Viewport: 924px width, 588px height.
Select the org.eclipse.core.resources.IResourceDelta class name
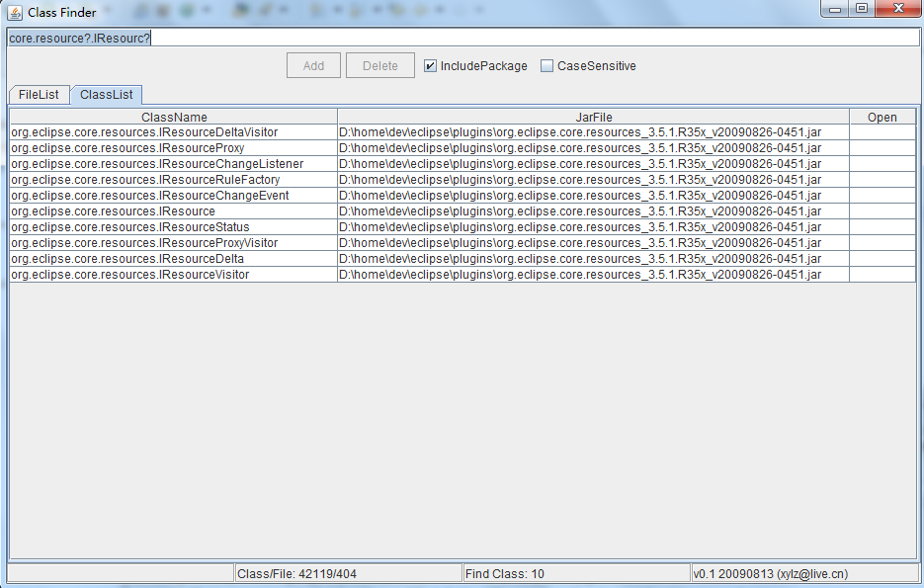click(x=127, y=259)
